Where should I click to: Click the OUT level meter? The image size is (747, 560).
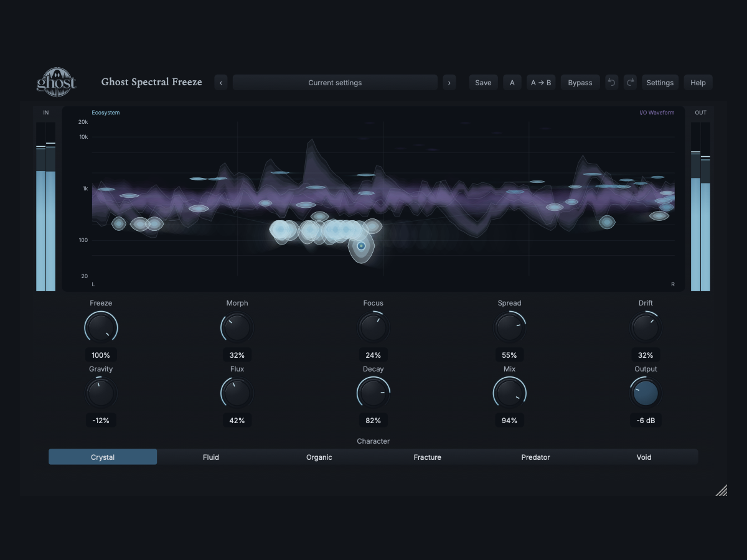click(x=701, y=207)
